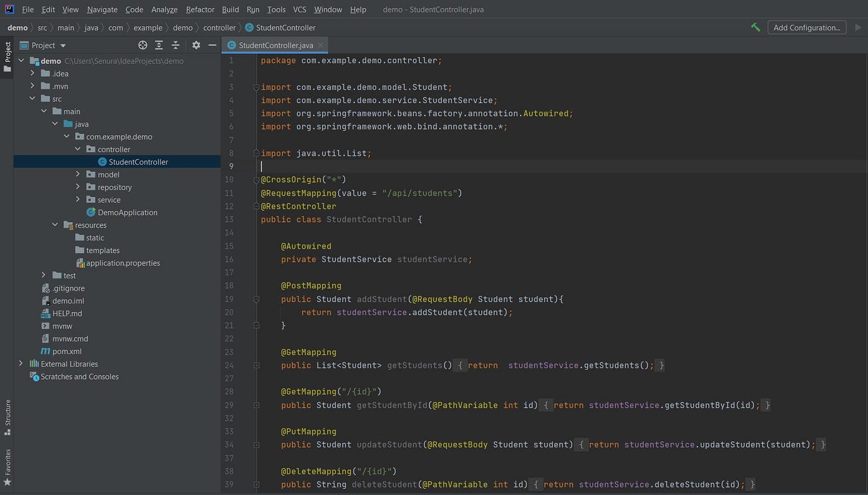Expand the External Libraries node
This screenshot has width=868, height=495.
tap(21, 363)
